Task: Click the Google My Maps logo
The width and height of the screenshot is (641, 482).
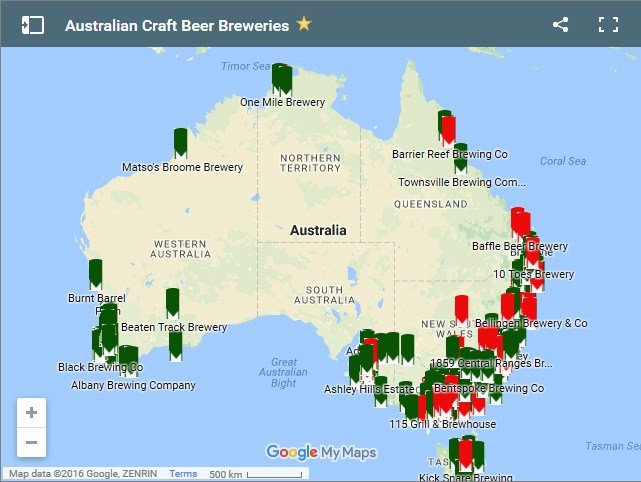Action: tap(321, 453)
